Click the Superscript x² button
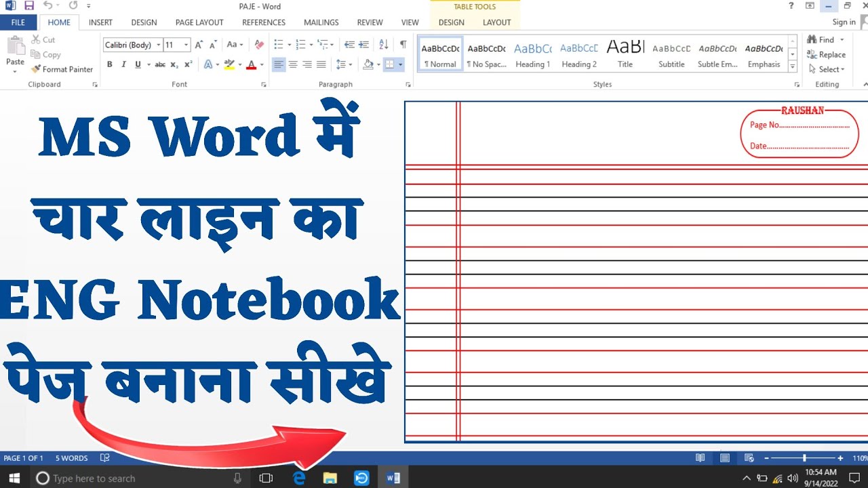The image size is (868, 488). pyautogui.click(x=189, y=64)
